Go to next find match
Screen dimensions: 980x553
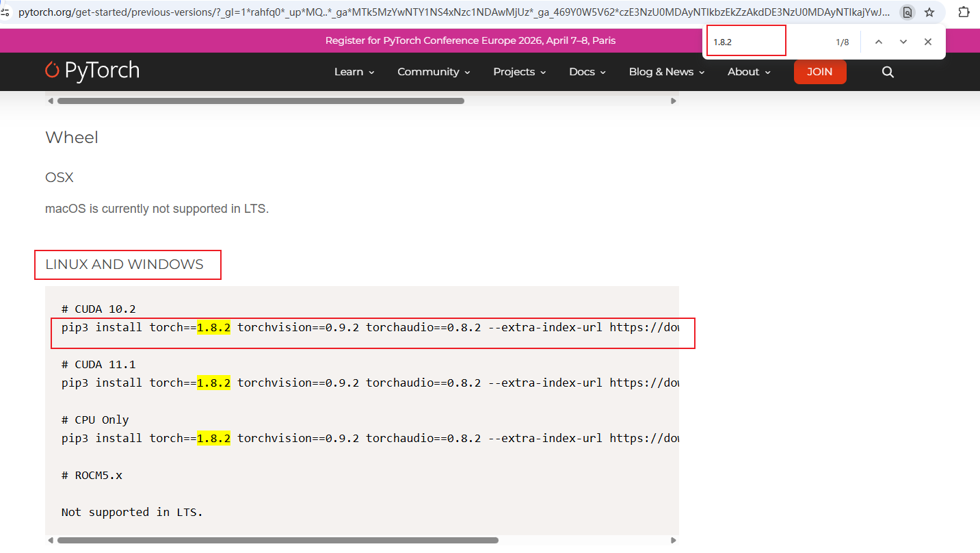click(x=903, y=42)
